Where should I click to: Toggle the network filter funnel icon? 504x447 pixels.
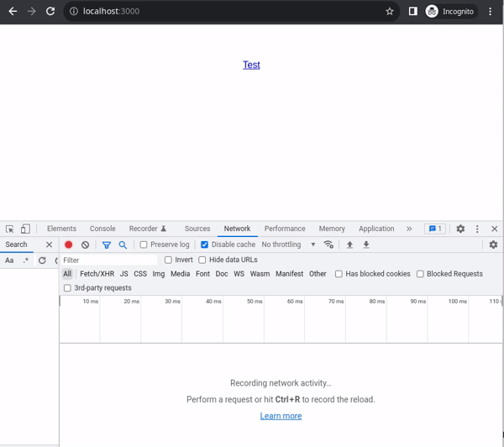(x=106, y=245)
